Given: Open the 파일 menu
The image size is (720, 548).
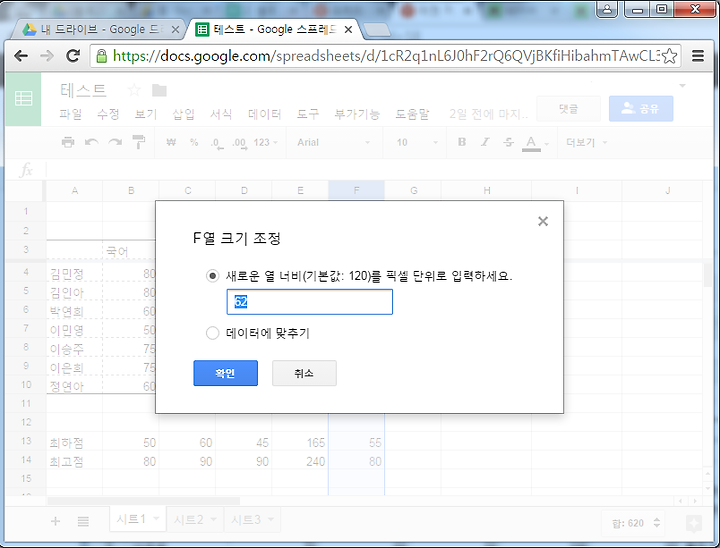Looking at the screenshot, I should 71,114.
